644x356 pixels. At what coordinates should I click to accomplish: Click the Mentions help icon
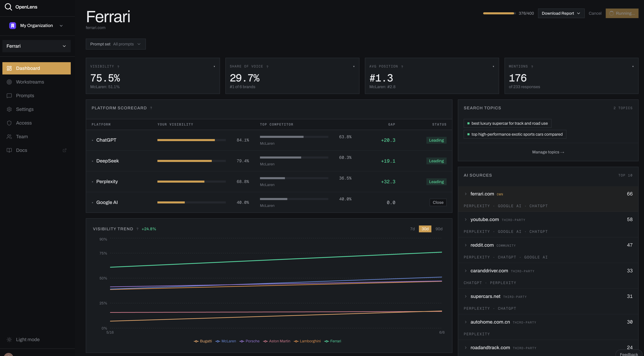pos(532,67)
